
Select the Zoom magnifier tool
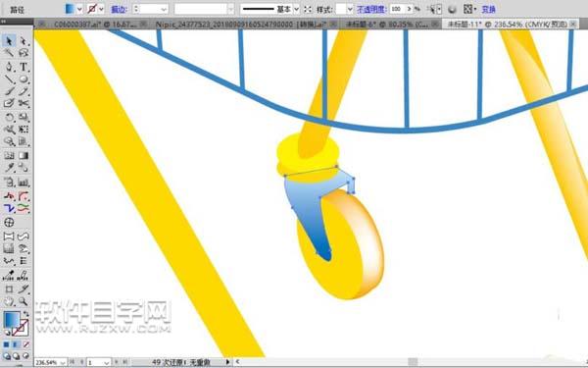click(x=24, y=301)
